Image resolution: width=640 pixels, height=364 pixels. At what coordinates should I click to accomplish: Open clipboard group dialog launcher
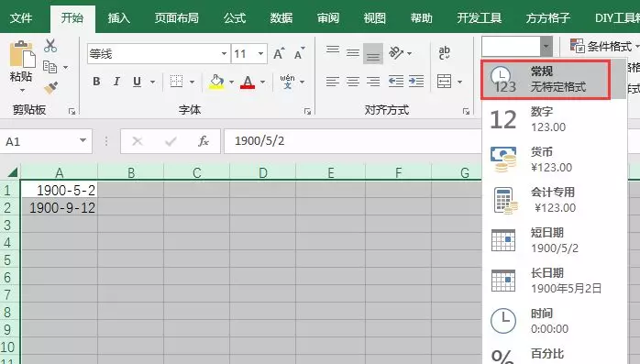[72, 111]
